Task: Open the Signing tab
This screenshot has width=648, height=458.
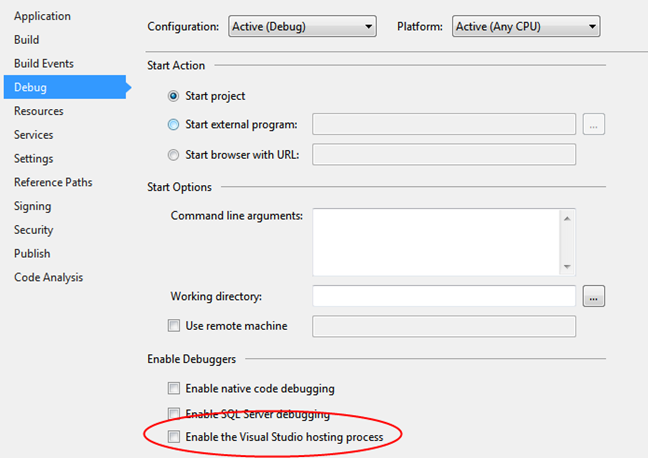Action: [x=33, y=206]
